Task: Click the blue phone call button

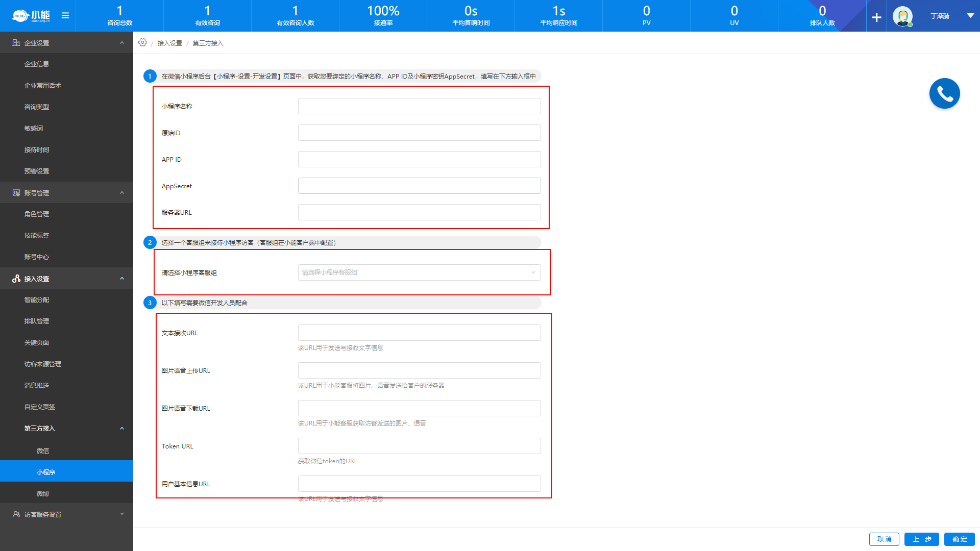Action: coord(944,93)
